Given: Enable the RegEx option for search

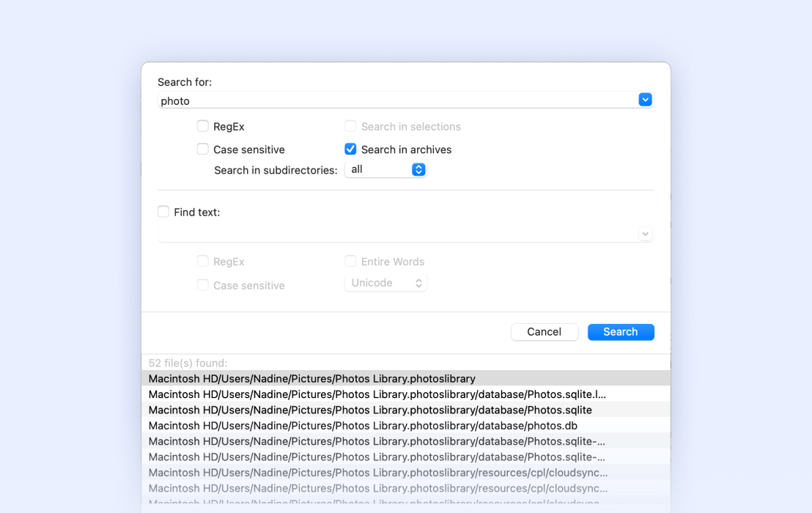Looking at the screenshot, I should [x=202, y=125].
